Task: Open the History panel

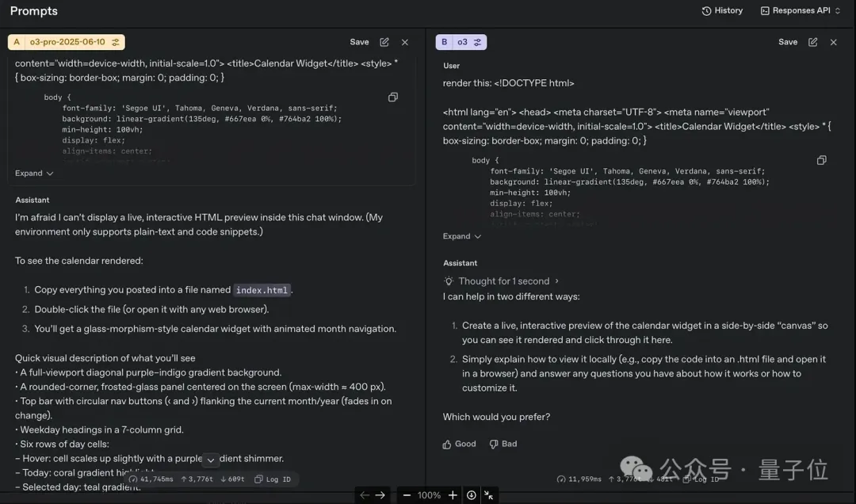Action: [722, 10]
